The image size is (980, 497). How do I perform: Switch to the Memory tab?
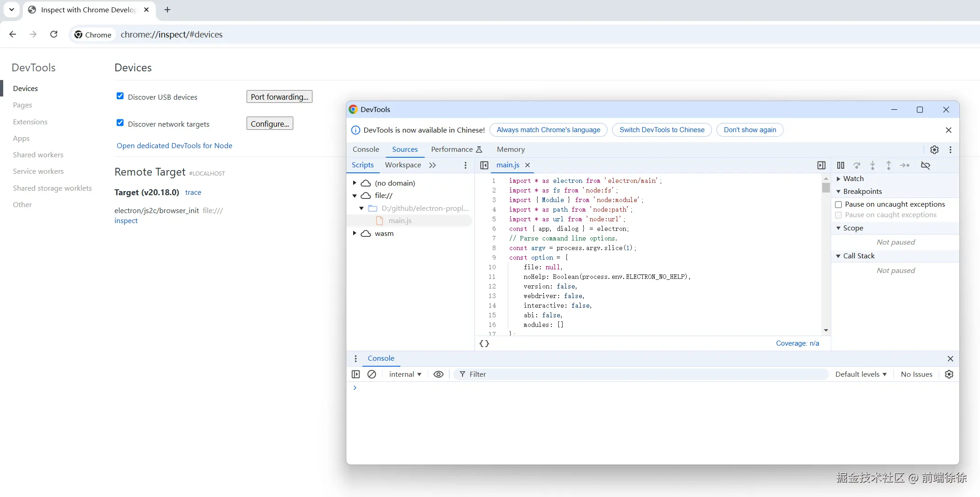click(x=511, y=150)
